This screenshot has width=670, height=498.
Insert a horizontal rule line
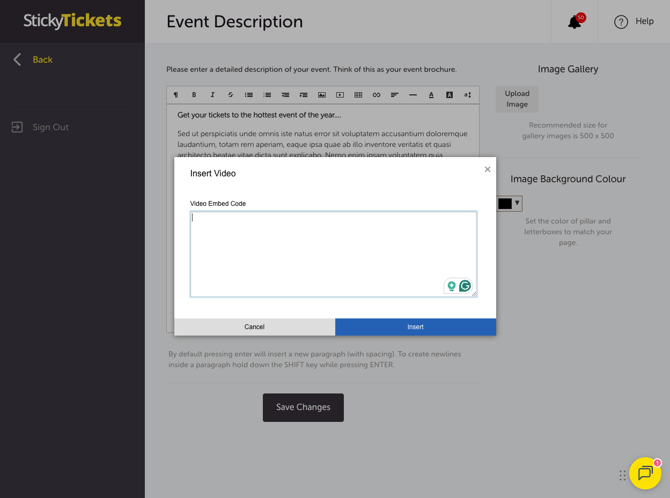coord(413,95)
